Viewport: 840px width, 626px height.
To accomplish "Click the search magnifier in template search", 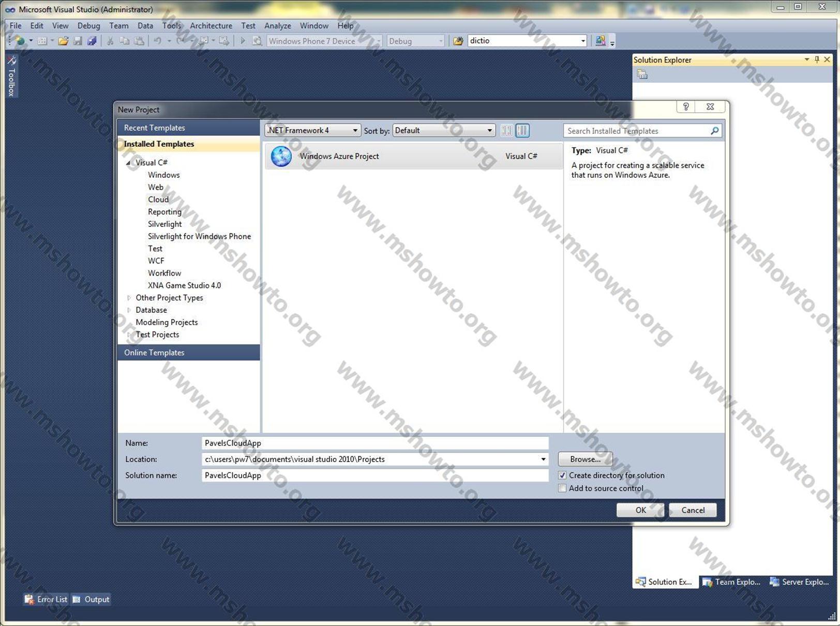I will coord(714,131).
